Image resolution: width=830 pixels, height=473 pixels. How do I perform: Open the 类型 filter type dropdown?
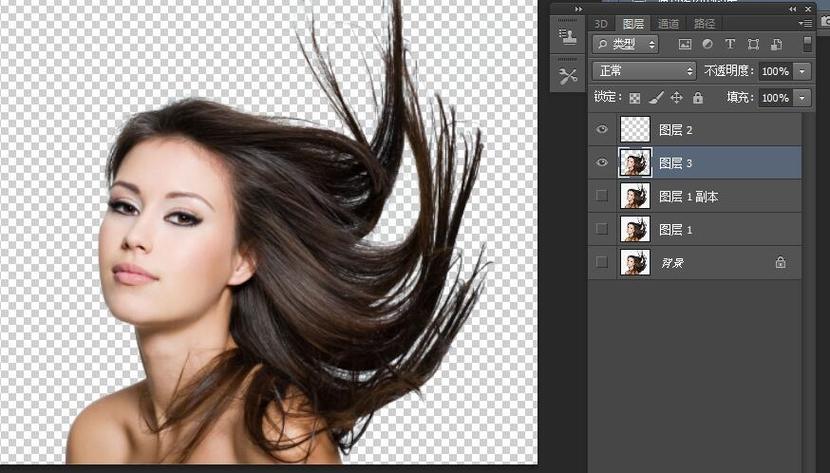point(626,44)
